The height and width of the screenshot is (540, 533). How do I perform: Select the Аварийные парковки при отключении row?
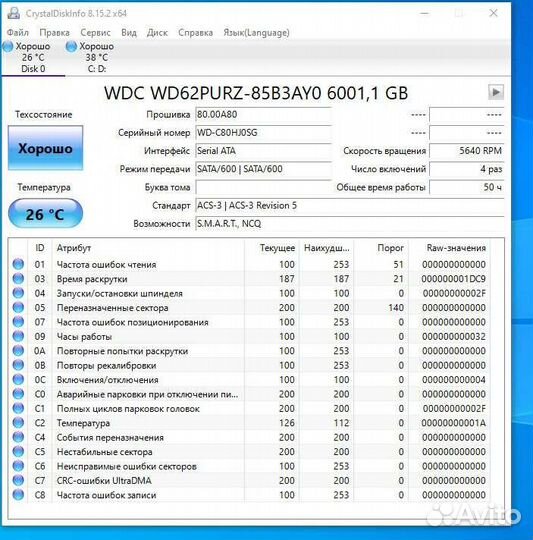tap(250, 394)
